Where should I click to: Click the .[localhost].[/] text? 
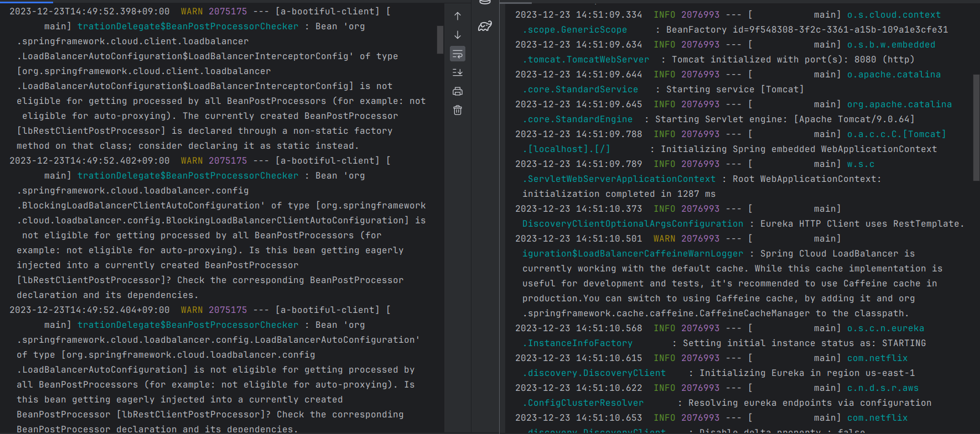click(567, 149)
